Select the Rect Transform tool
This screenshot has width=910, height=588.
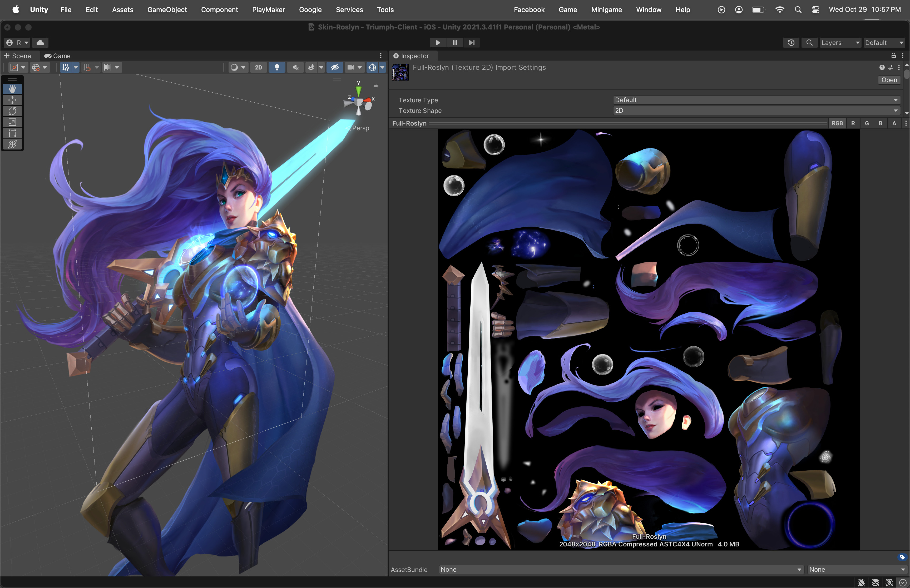click(x=13, y=133)
